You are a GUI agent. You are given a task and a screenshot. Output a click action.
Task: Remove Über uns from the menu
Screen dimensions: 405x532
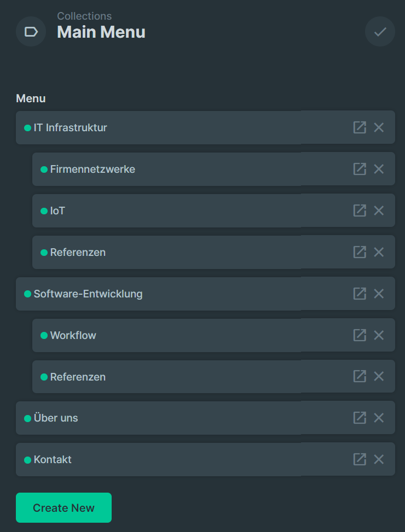379,418
